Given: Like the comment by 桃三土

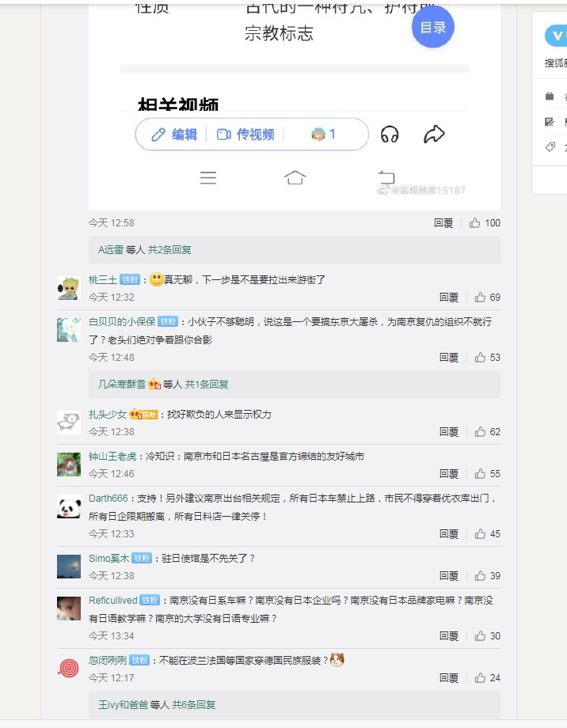Looking at the screenshot, I should (x=480, y=298).
